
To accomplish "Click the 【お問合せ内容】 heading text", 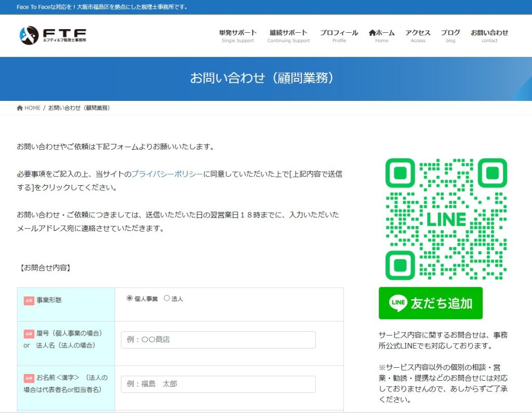I will coord(45,268).
